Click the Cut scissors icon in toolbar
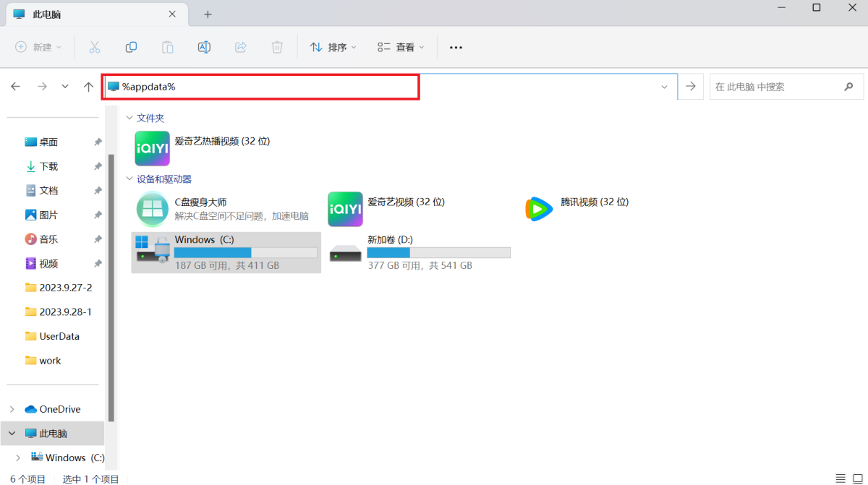 [94, 47]
